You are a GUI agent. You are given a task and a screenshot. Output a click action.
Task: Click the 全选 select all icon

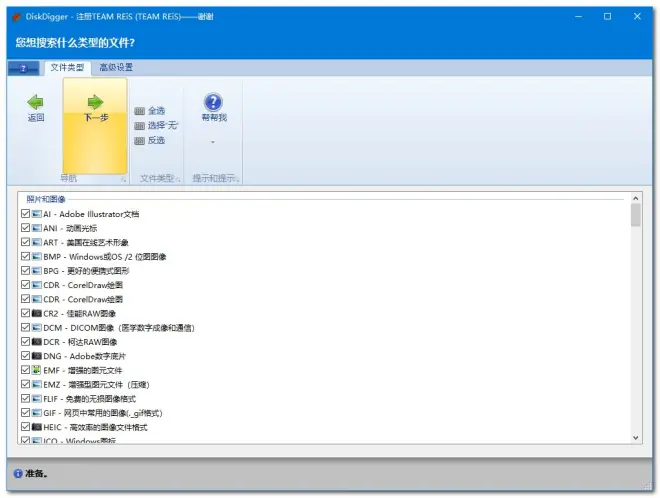(139, 111)
